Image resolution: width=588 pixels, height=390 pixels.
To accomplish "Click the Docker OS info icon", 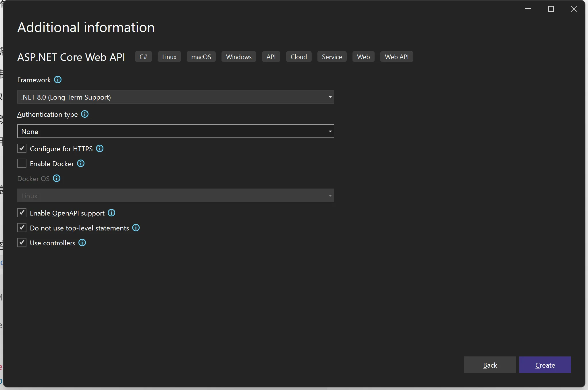I will 57,178.
